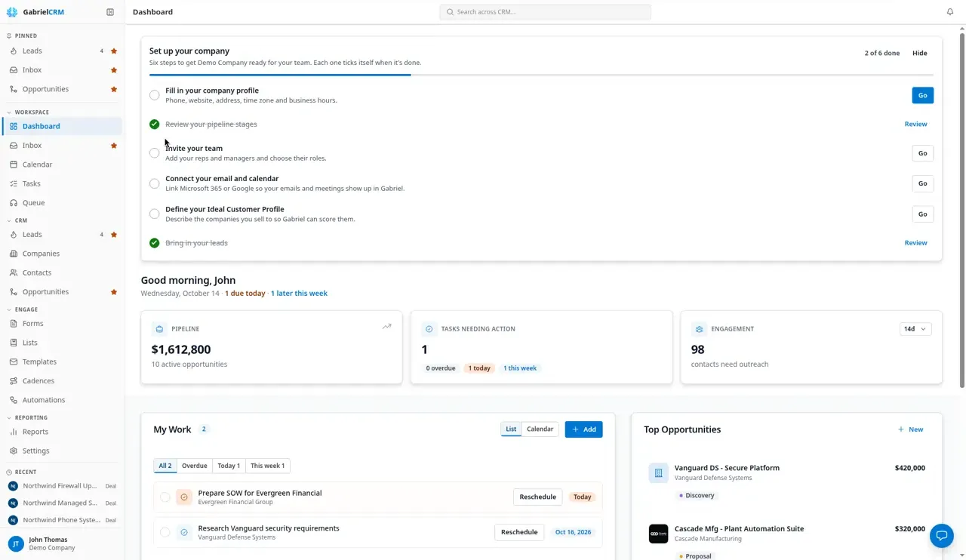Go to Queue in the sidebar

click(x=60, y=202)
